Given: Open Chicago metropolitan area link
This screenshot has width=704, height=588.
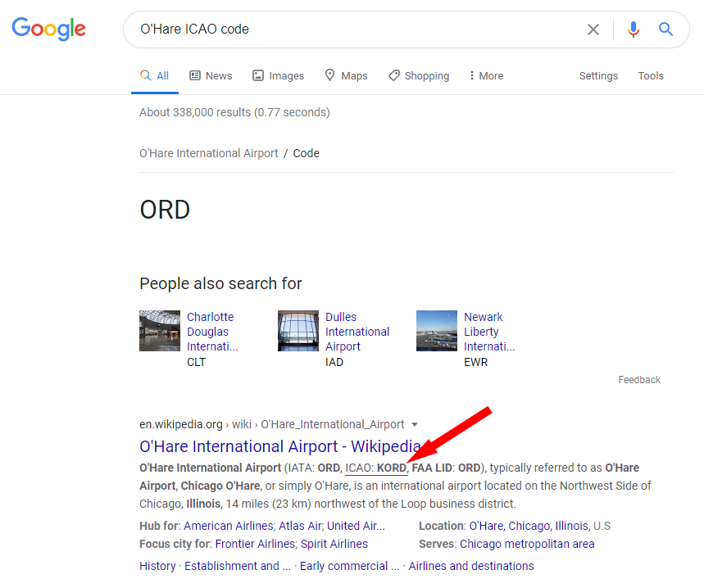Looking at the screenshot, I should 527,544.
